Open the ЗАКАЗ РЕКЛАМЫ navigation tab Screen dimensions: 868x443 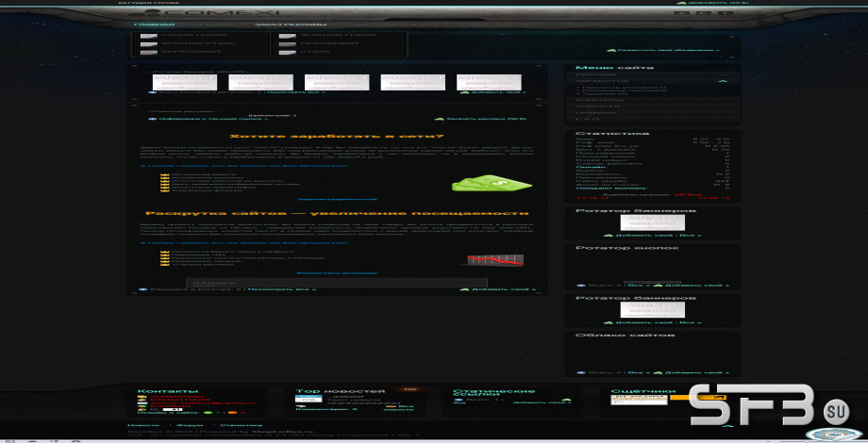291,25
